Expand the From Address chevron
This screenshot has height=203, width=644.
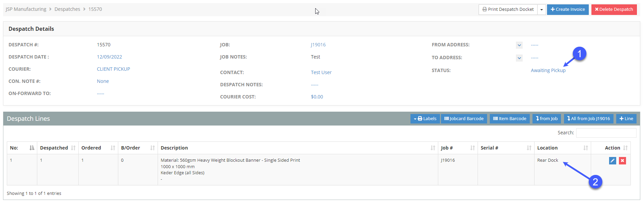(519, 45)
